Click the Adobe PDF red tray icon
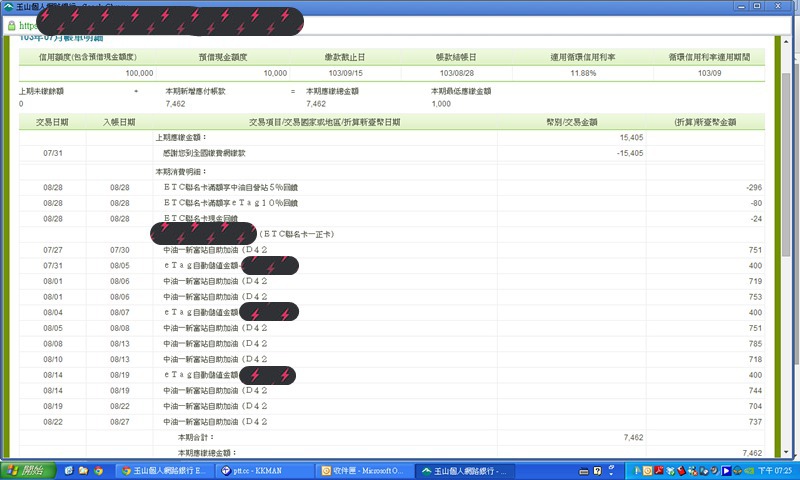 coord(659,471)
